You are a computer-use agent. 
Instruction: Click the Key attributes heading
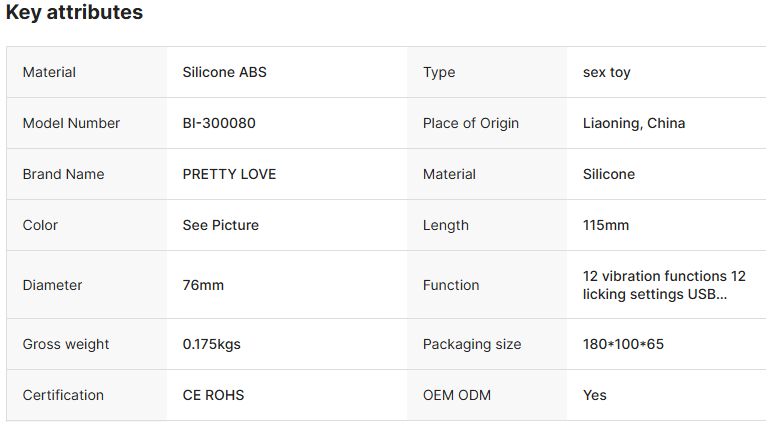coord(74,12)
